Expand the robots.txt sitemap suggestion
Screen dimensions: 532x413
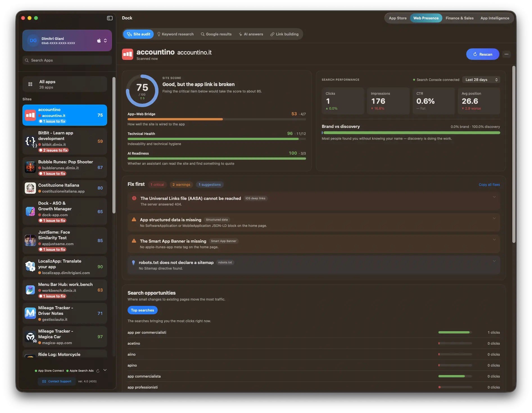point(494,261)
